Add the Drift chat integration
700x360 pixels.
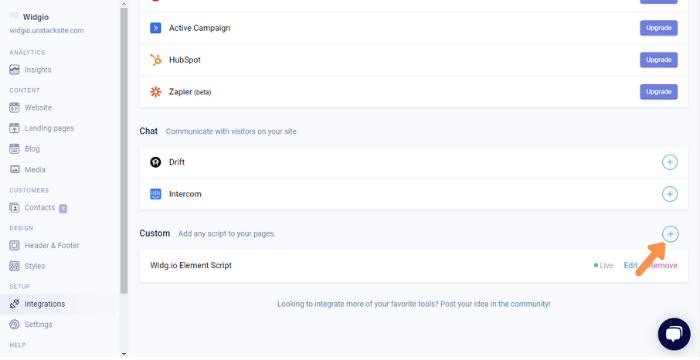pyautogui.click(x=669, y=162)
